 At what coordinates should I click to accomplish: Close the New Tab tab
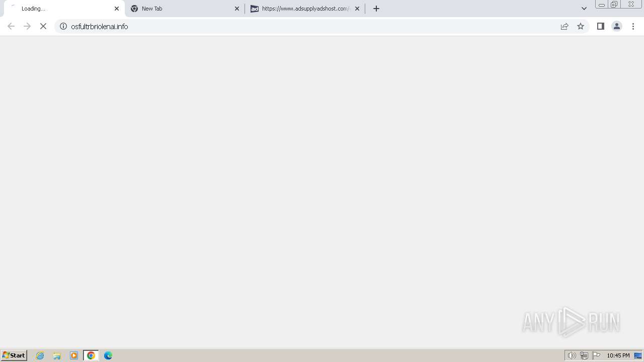(x=237, y=9)
